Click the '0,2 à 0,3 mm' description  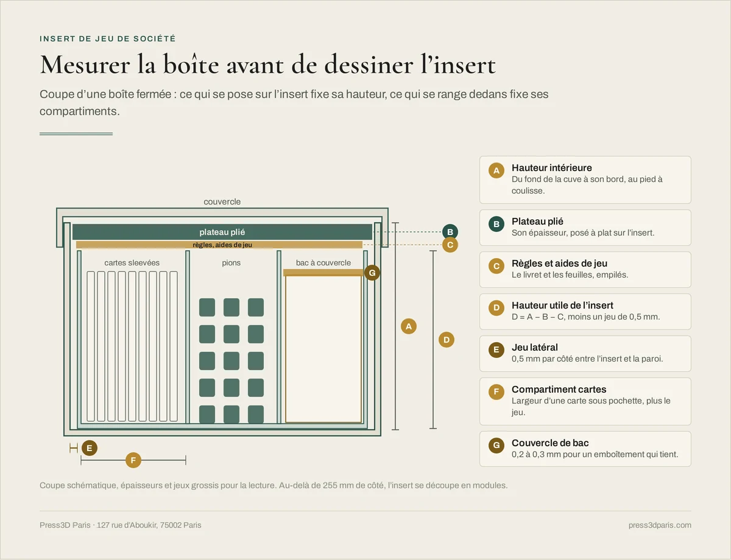595,455
